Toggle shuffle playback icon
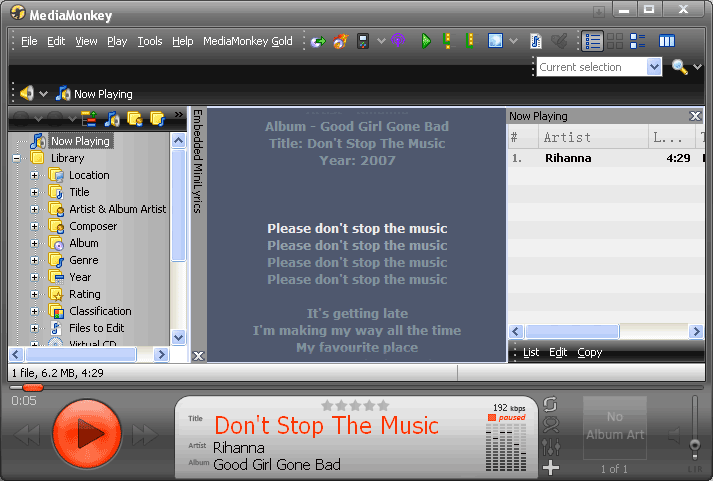 coord(551,425)
